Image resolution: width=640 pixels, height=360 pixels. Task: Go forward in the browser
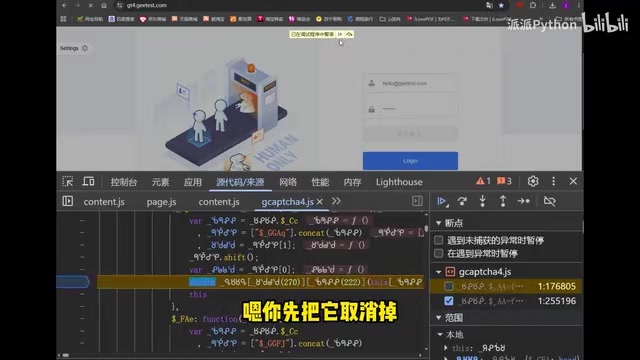pyautogui.click(x=77, y=5)
